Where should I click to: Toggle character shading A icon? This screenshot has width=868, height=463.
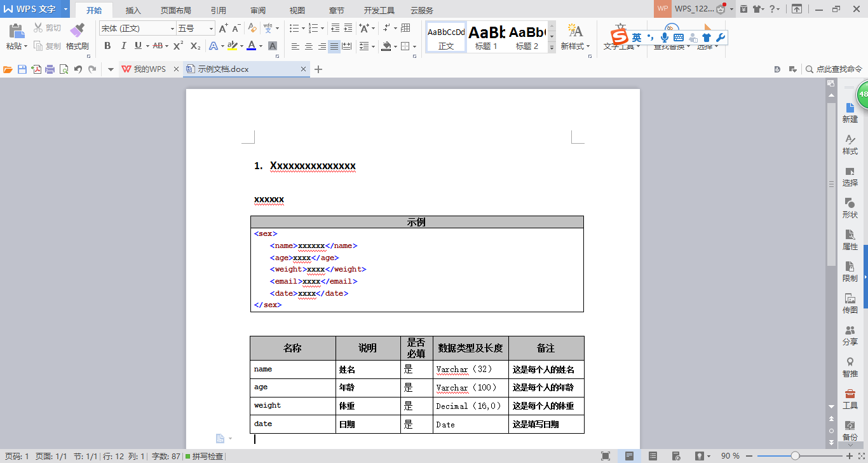273,46
